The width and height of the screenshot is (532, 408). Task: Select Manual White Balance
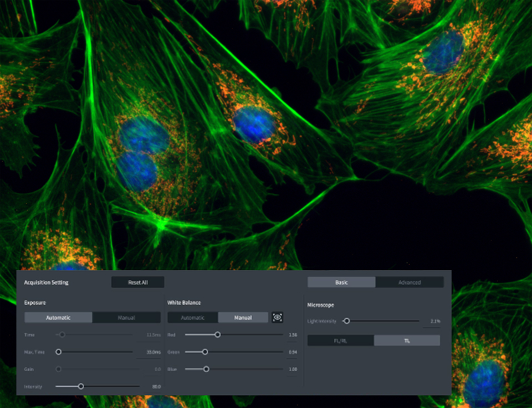click(x=243, y=318)
